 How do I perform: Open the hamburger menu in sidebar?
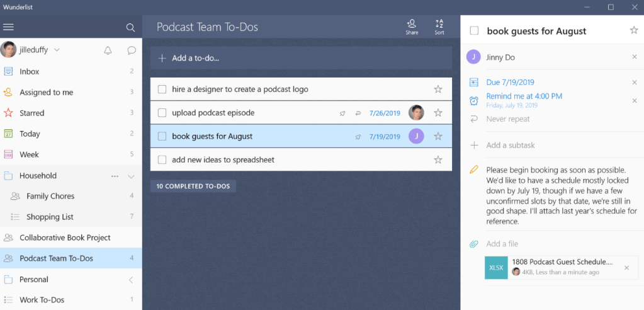click(x=9, y=27)
